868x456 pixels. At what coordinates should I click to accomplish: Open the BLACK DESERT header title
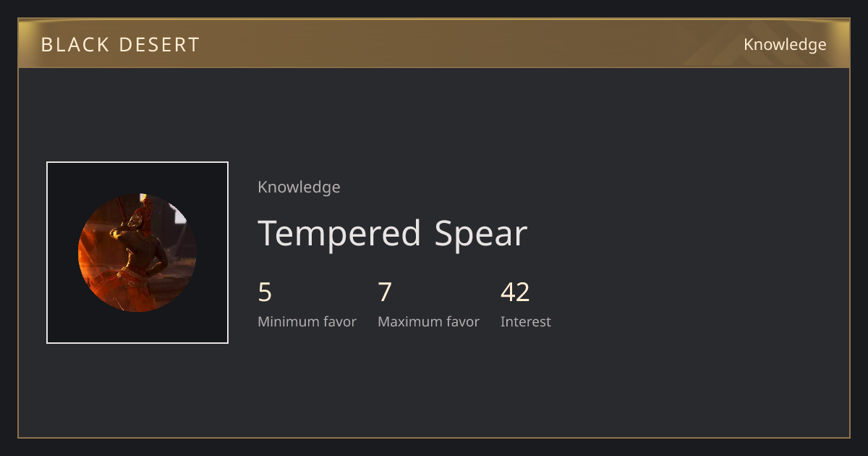(120, 45)
